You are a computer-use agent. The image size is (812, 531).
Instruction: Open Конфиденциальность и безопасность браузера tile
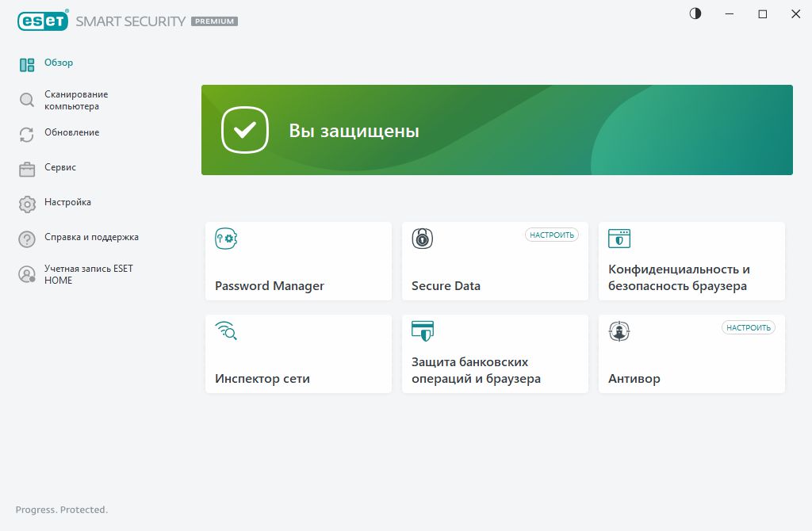[691, 262]
